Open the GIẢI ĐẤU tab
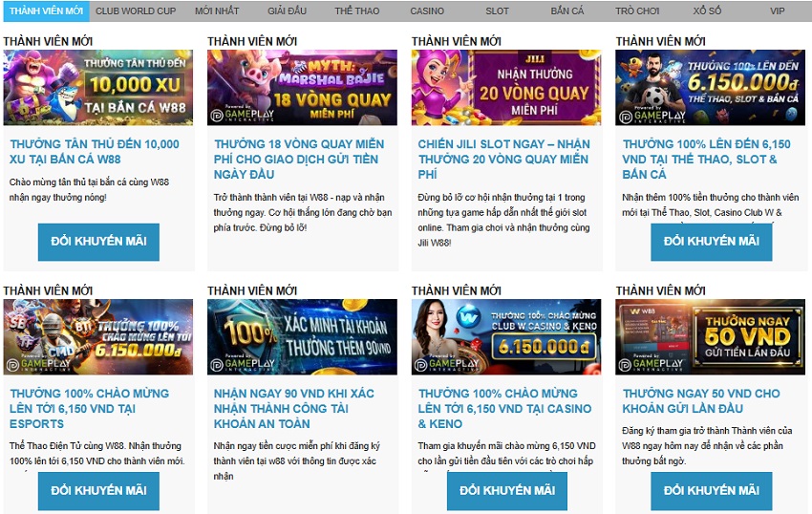The image size is (812, 514). tap(287, 11)
